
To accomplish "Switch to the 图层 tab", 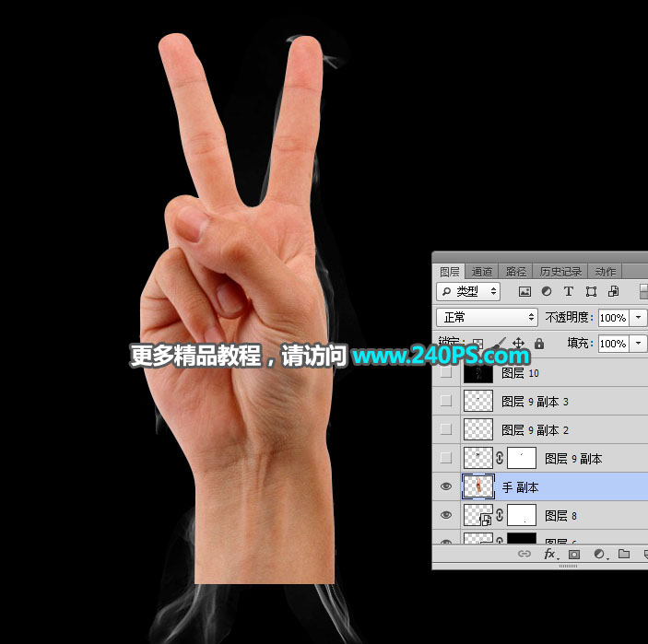I will pyautogui.click(x=449, y=272).
